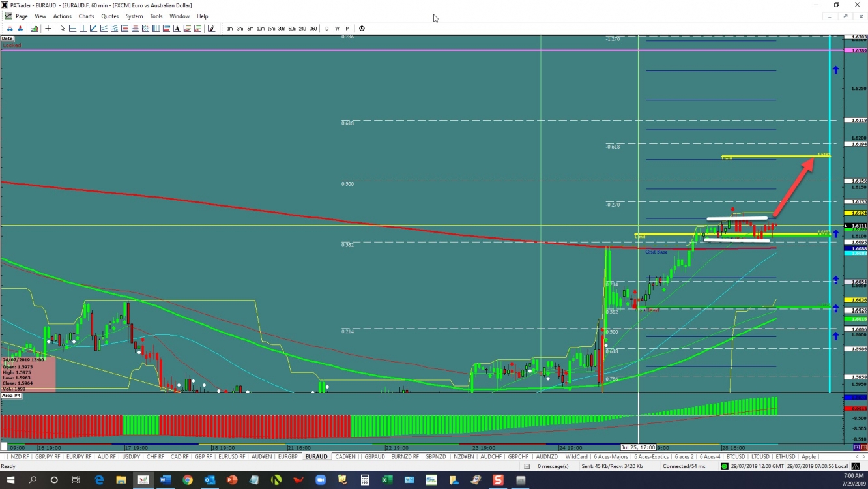Switch chart to 60m timeframe

(x=292, y=29)
